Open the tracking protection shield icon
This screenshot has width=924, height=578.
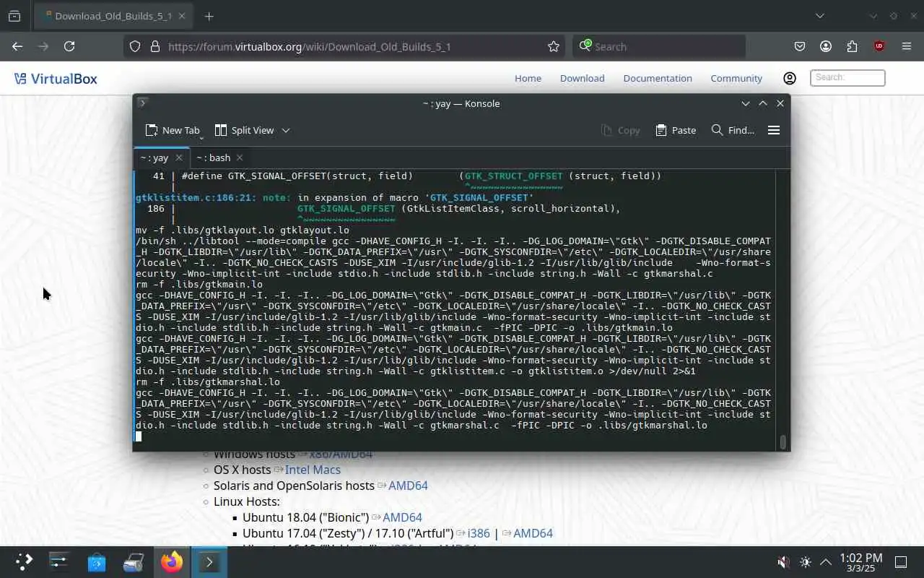135,46
